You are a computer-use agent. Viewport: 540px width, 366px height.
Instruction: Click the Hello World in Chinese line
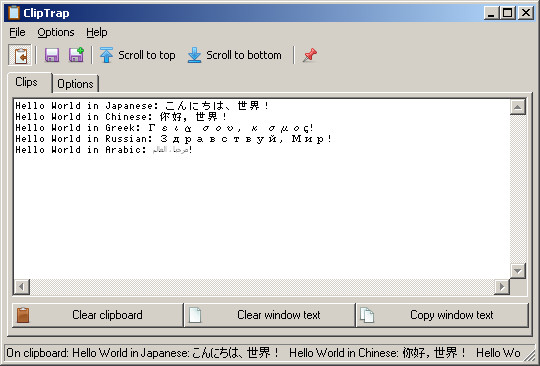pyautogui.click(x=121, y=116)
